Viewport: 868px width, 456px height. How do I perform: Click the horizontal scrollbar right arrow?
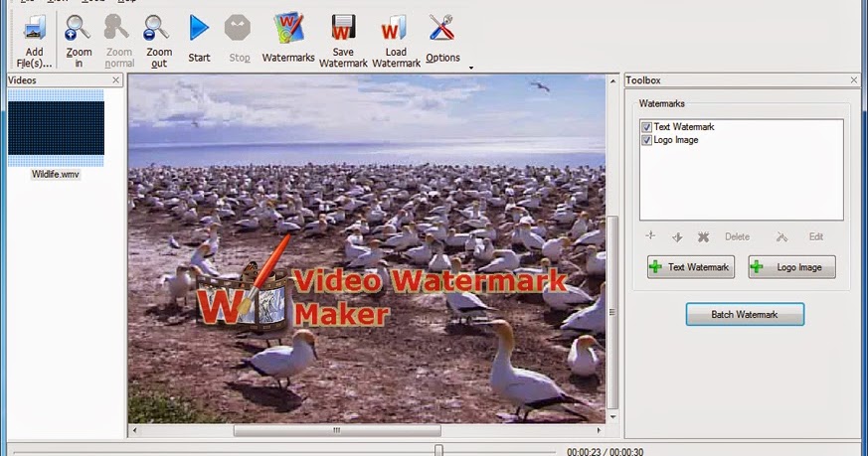(599, 430)
